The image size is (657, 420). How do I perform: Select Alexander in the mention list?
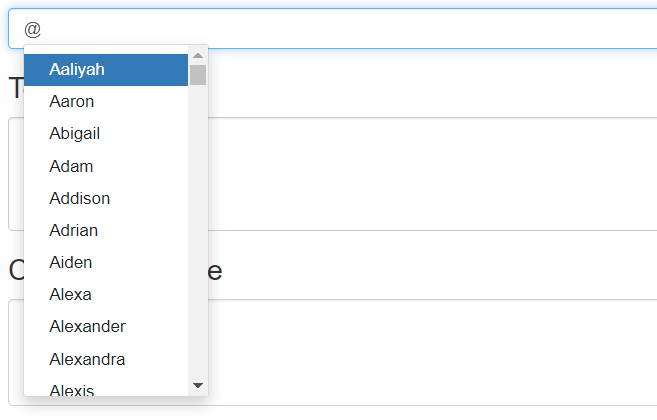coord(106,327)
